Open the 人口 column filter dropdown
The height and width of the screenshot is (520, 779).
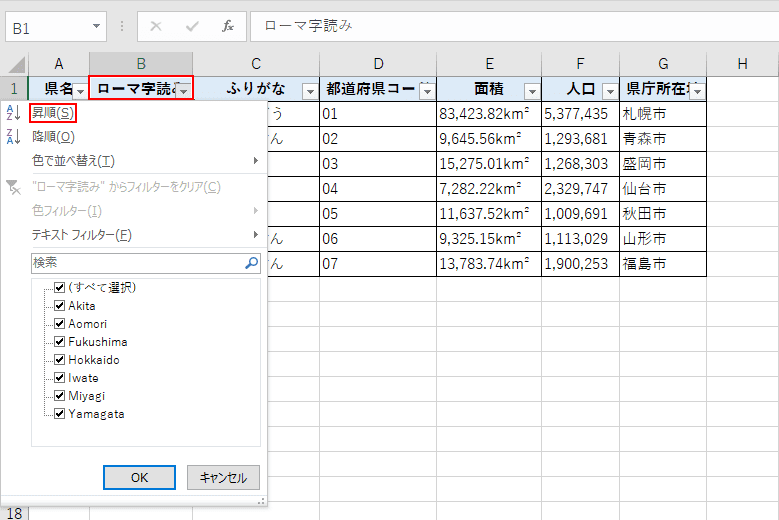coord(610,91)
